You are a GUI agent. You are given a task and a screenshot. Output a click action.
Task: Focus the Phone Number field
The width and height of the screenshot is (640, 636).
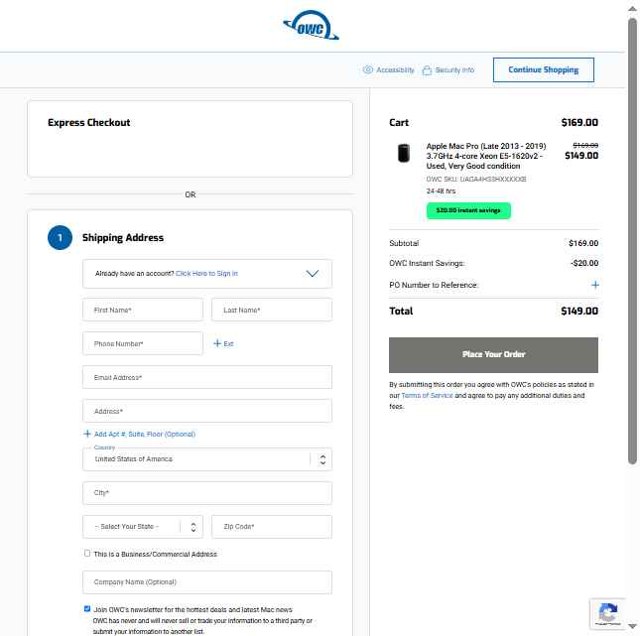click(142, 344)
